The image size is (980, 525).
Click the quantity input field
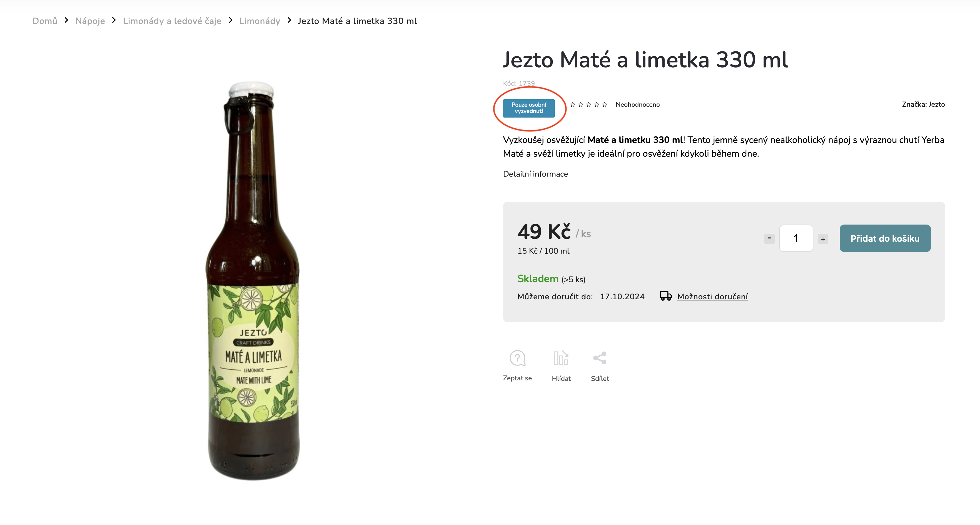pos(796,238)
